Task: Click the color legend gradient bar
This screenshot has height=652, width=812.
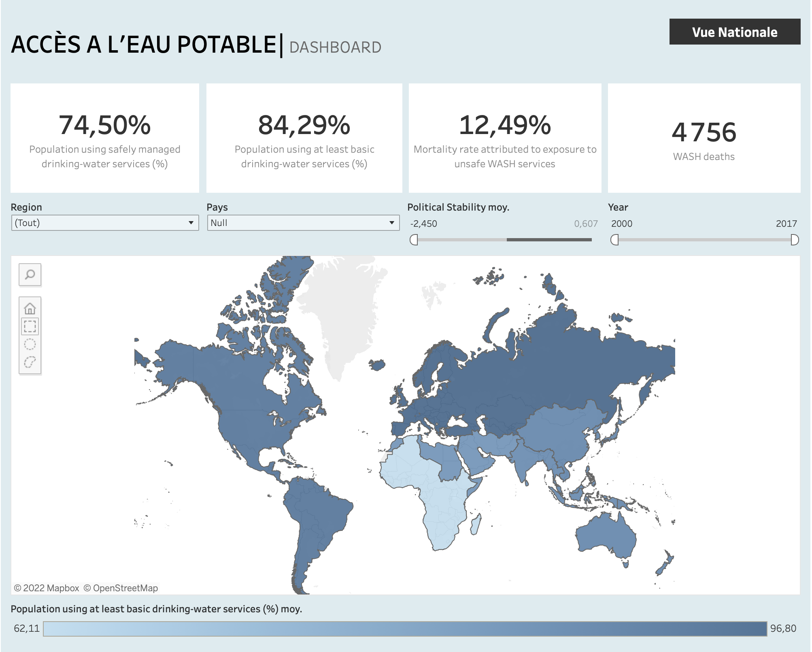Action: click(x=405, y=629)
